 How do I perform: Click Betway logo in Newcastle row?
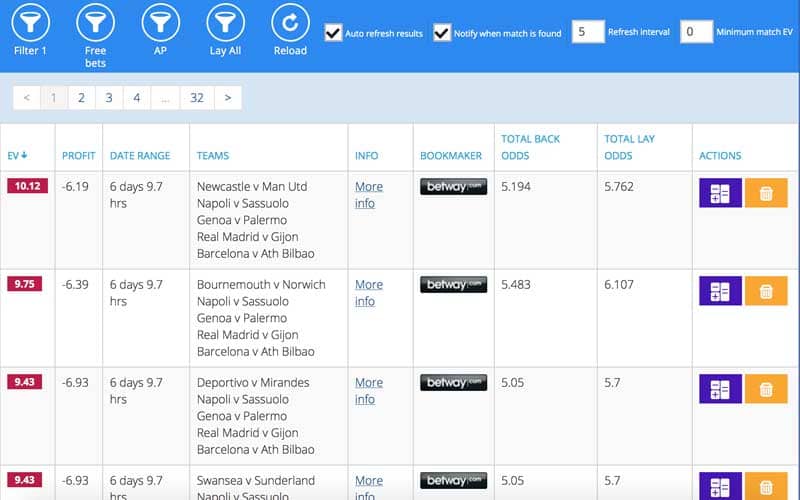(x=453, y=187)
